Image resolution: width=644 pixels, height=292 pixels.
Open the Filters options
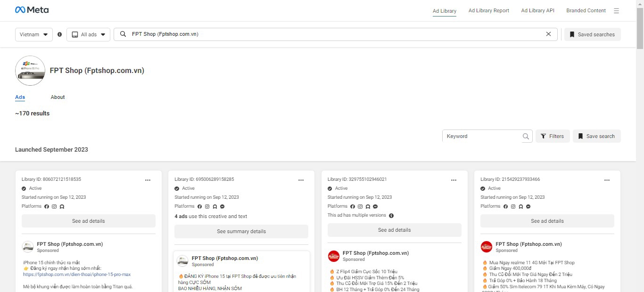point(553,136)
